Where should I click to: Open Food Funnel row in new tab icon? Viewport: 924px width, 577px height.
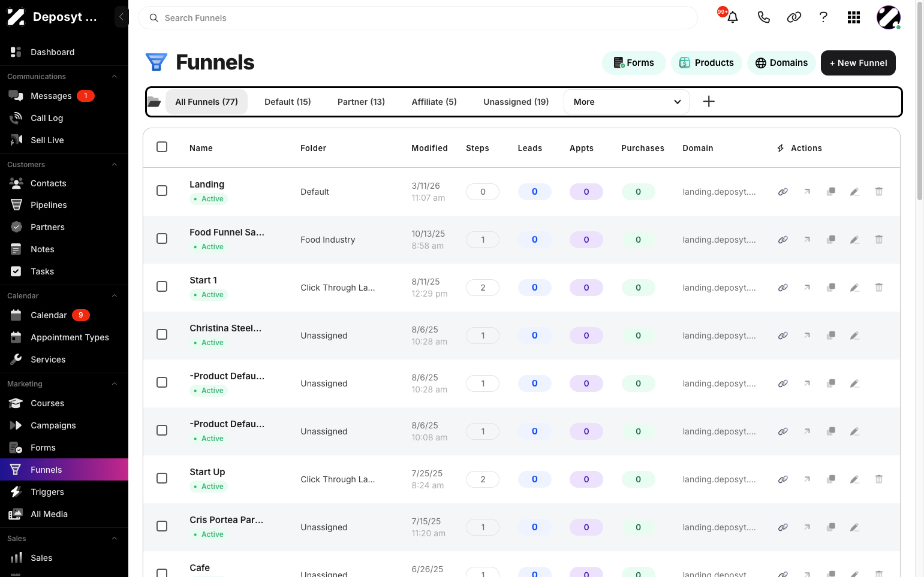coord(807,240)
